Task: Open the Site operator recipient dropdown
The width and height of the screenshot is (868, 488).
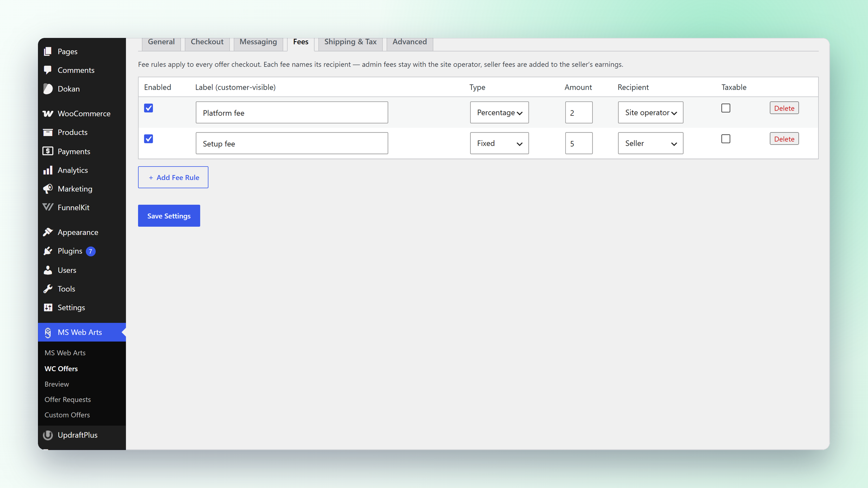Action: click(651, 113)
